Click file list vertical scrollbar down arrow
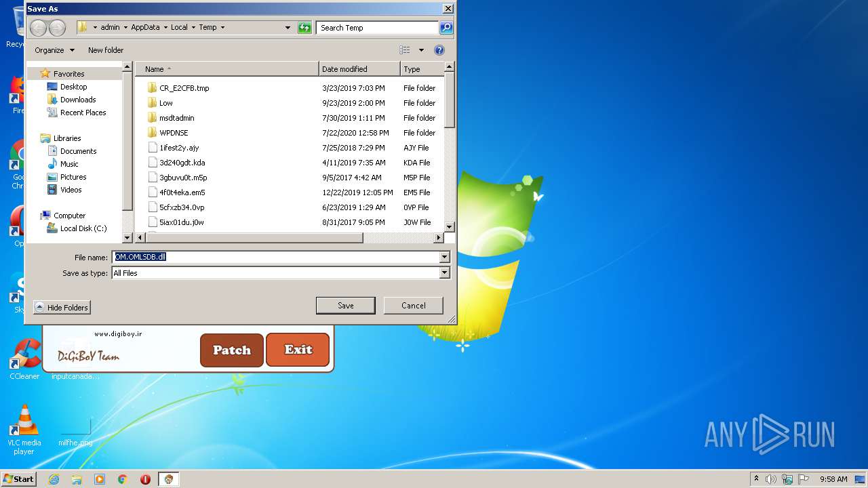Viewport: 868px width, 488px height. pyautogui.click(x=449, y=226)
